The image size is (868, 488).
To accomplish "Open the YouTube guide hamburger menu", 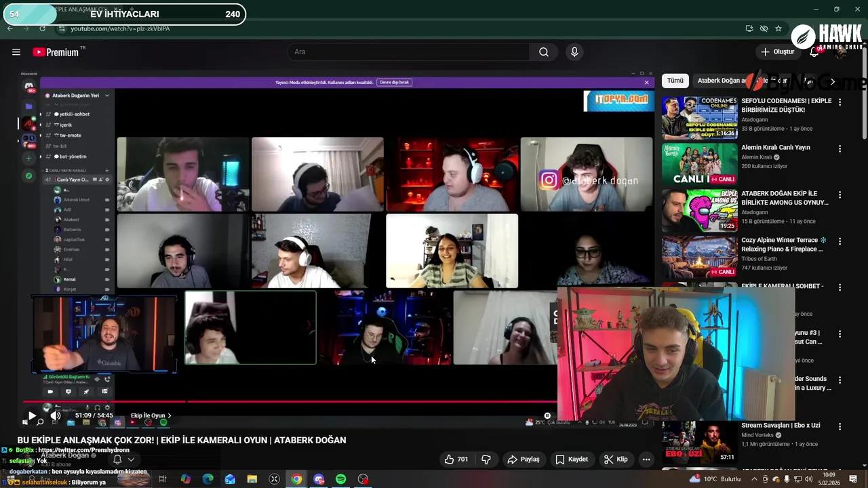I will (x=16, y=52).
